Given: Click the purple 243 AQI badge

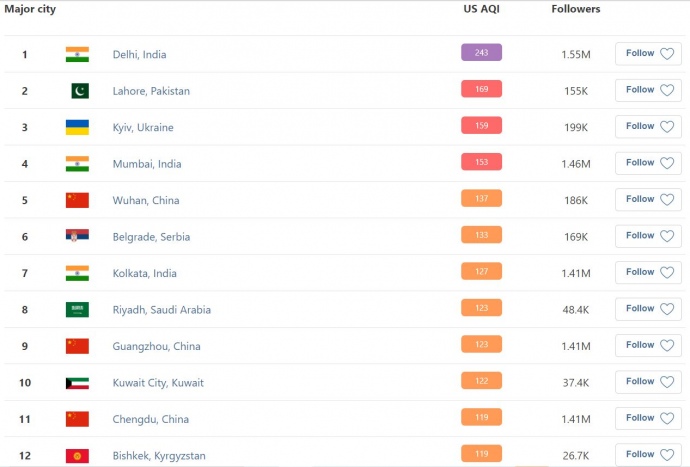Looking at the screenshot, I should (x=481, y=53).
